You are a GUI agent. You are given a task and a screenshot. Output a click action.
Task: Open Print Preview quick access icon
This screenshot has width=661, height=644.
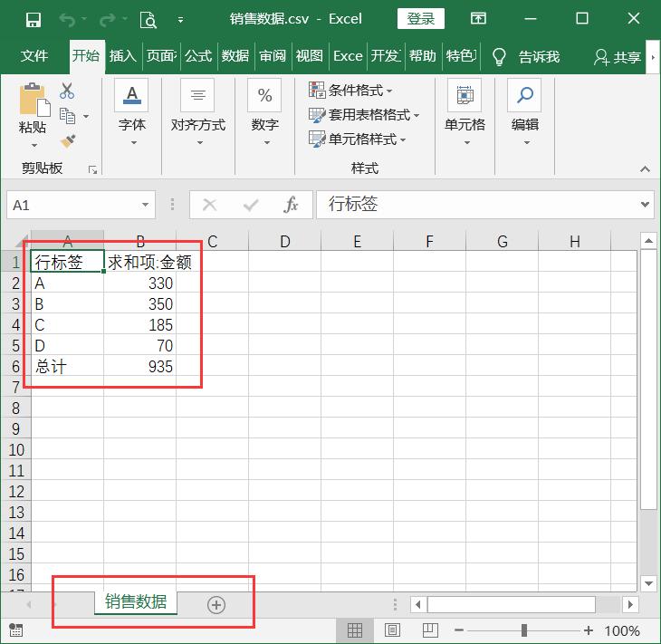pos(148,19)
